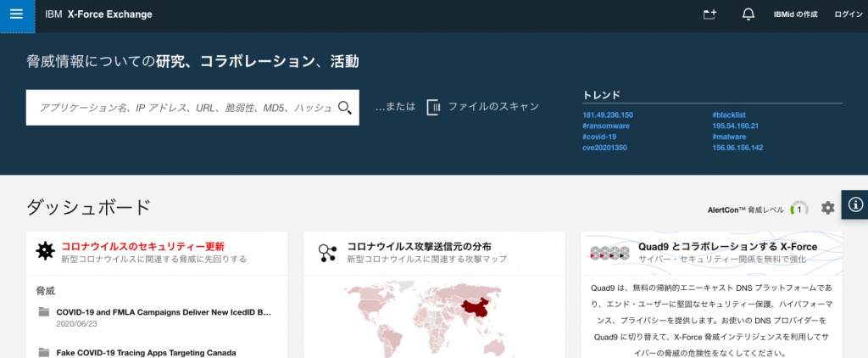Click the 脅威 section label
Image resolution: width=868 pixels, height=358 pixels.
46,290
